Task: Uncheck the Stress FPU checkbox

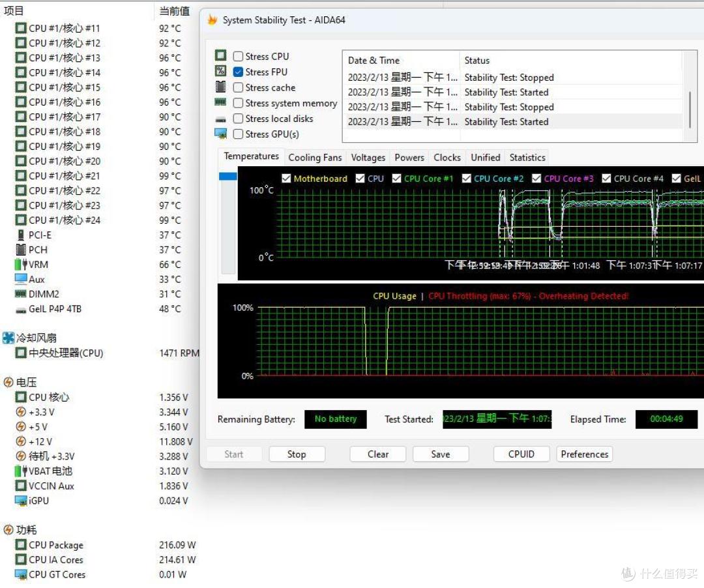Action: [x=238, y=72]
